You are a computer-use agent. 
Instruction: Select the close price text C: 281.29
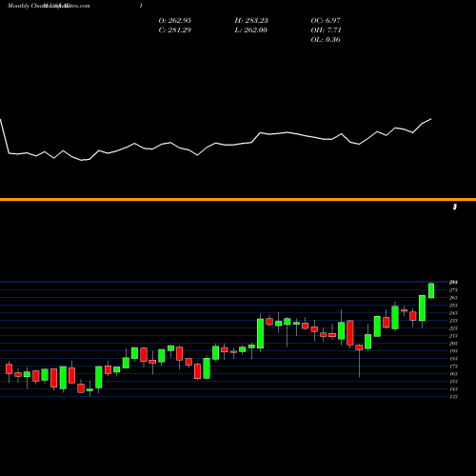pos(175,30)
